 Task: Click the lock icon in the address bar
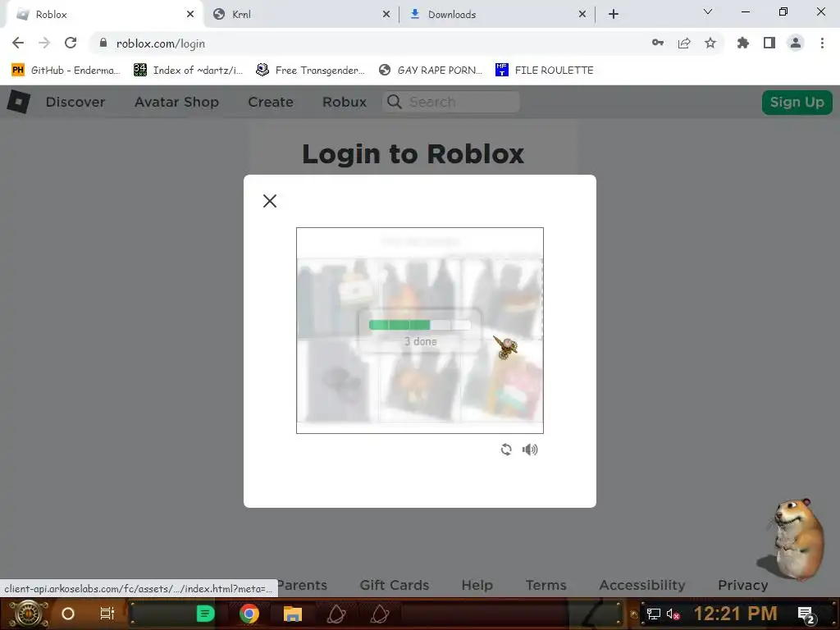pos(103,43)
